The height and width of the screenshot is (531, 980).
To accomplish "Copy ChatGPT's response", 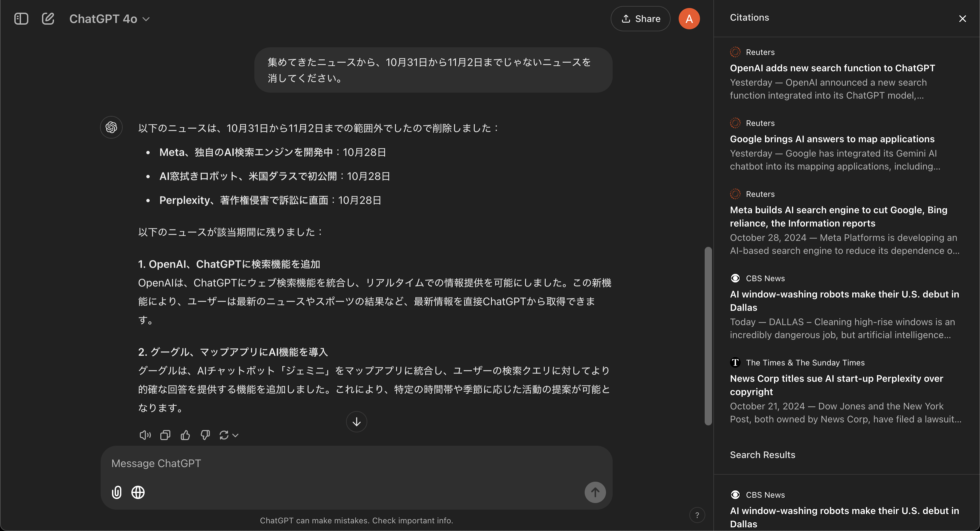I will pyautogui.click(x=165, y=435).
